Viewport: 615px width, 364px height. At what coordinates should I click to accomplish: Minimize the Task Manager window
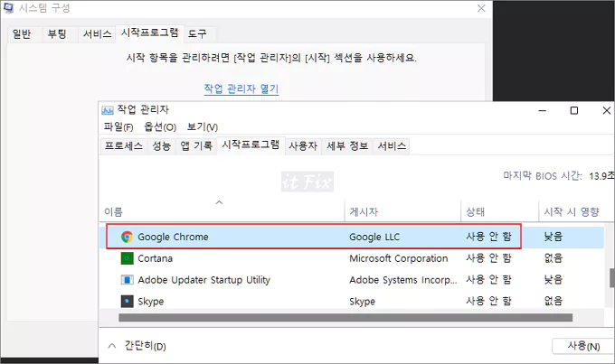tap(543, 110)
